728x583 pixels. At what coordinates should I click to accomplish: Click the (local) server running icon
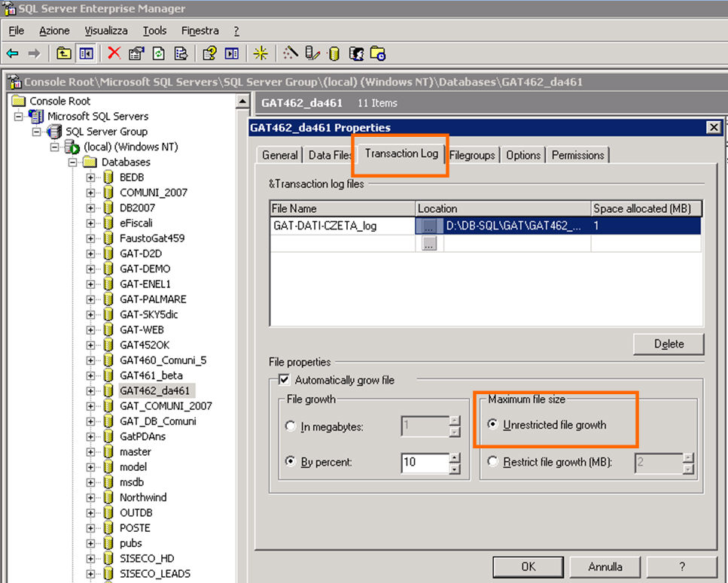[72, 147]
